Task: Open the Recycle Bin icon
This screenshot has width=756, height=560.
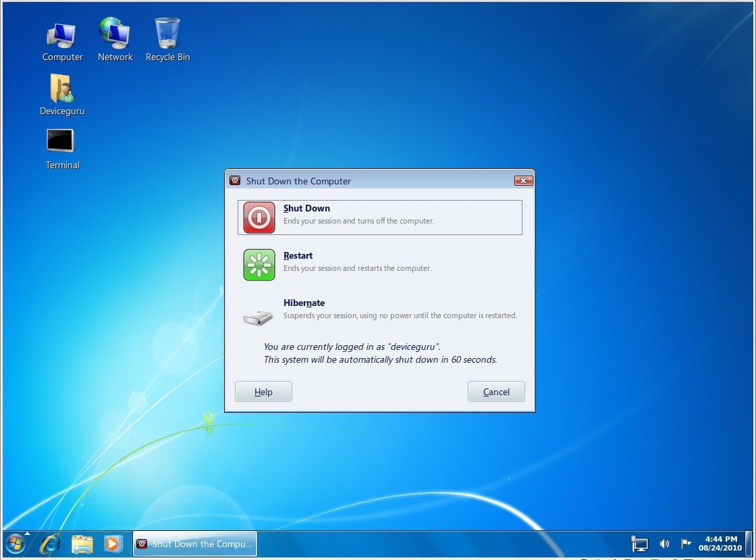Action: pyautogui.click(x=167, y=40)
